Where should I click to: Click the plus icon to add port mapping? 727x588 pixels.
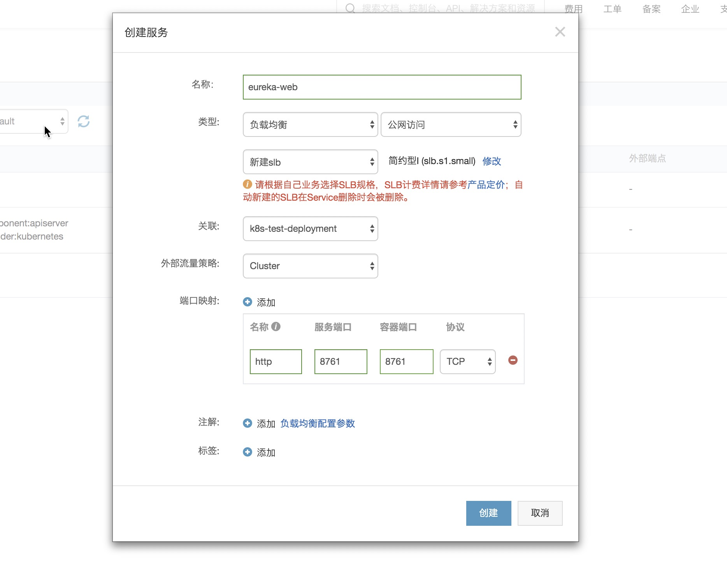[248, 302]
